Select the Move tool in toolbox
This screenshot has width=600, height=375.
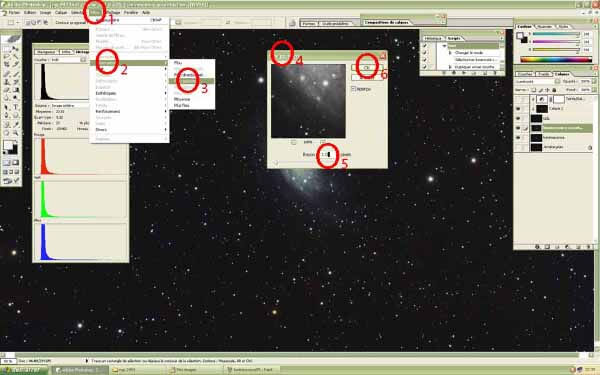coord(16,49)
